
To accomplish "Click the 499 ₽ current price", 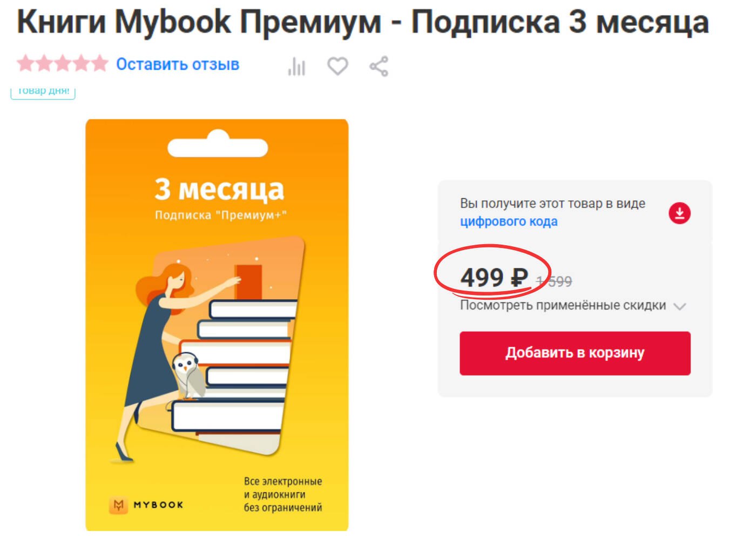I will 494,278.
